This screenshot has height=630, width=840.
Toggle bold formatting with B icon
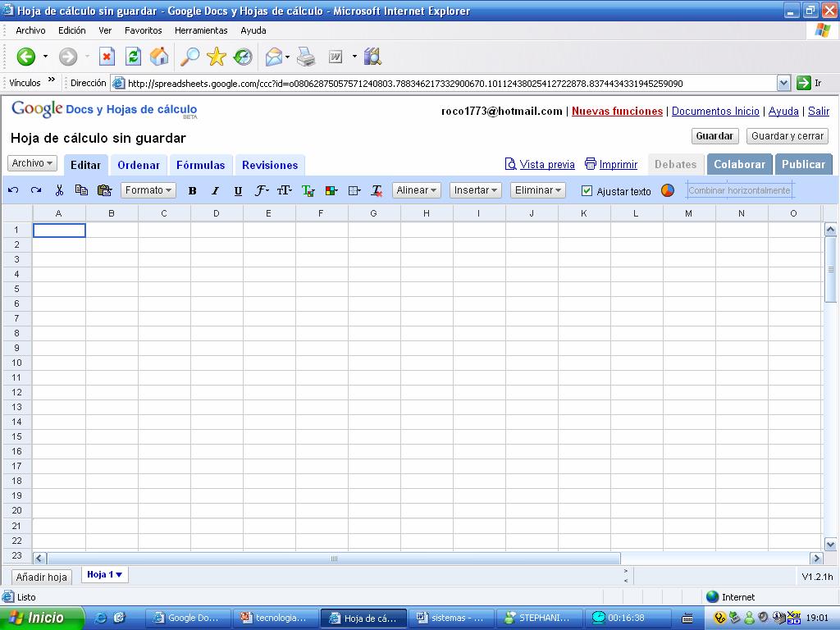tap(192, 190)
